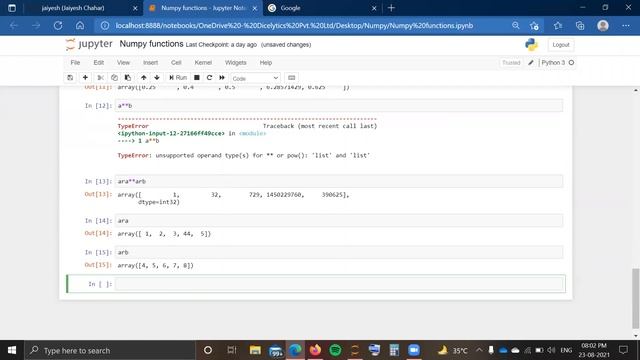
Task: Open the Cell menu
Action: 176,62
